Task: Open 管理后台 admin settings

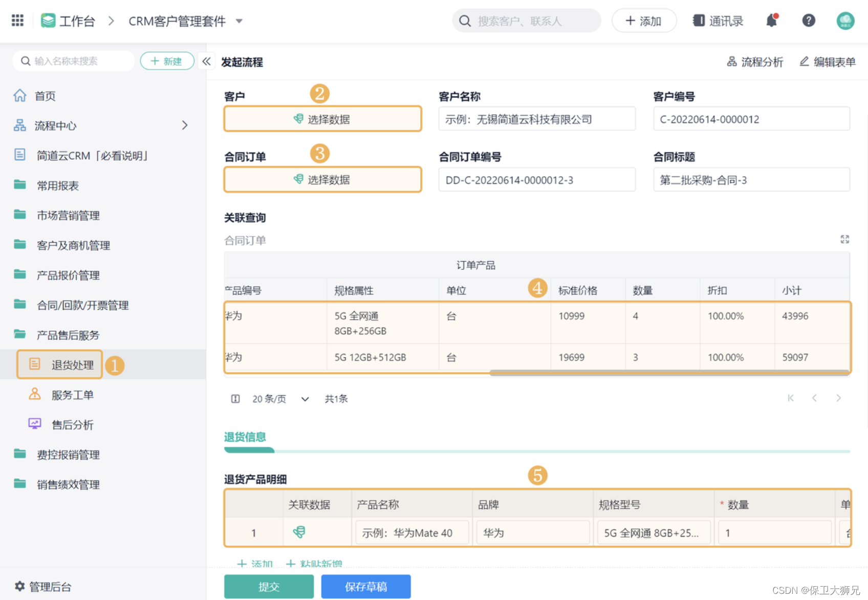Action: coord(43,586)
